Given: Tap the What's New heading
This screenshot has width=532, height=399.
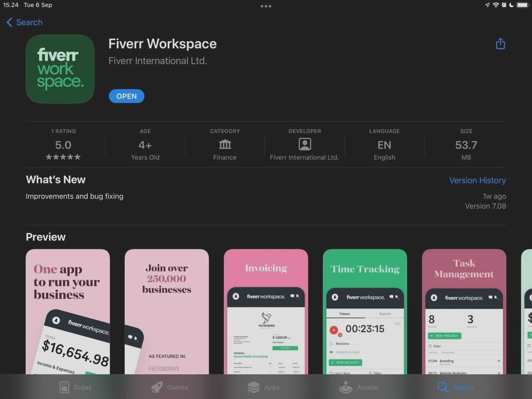Looking at the screenshot, I should point(56,180).
